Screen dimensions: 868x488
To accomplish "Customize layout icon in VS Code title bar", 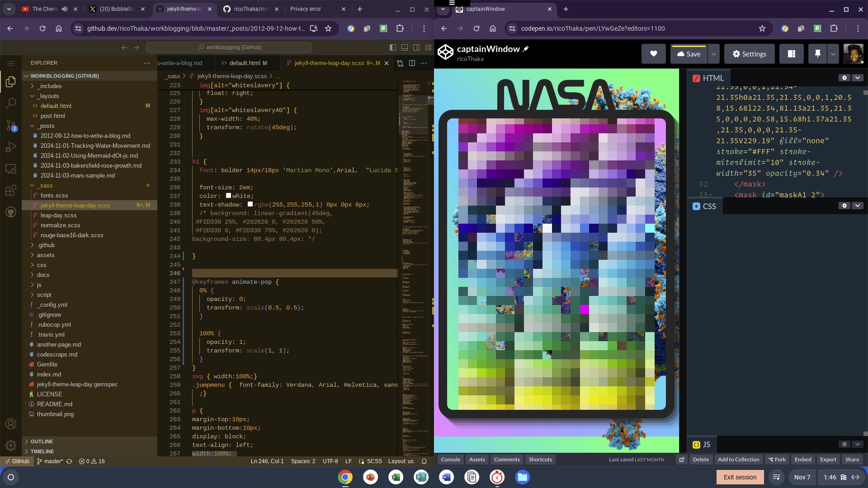I will coord(428,47).
